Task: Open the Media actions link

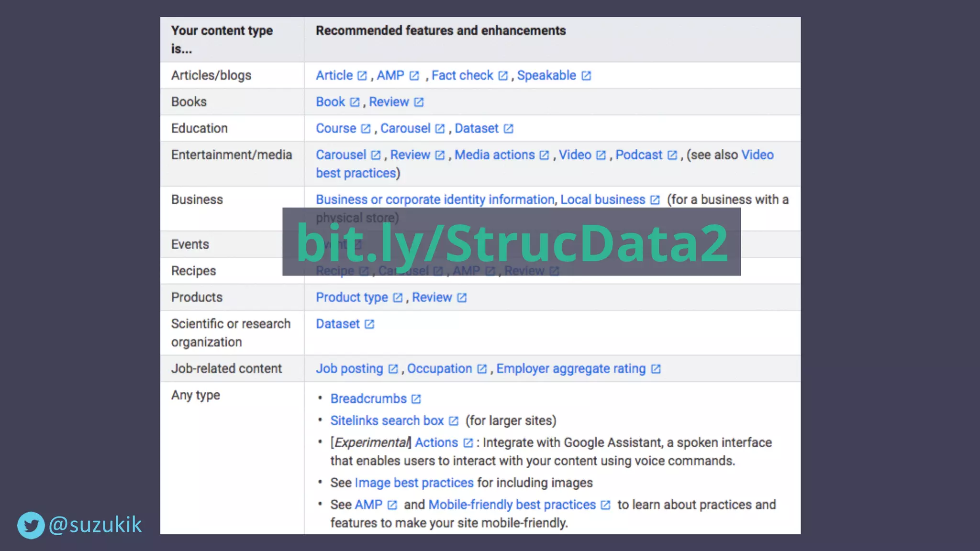Action: point(494,155)
